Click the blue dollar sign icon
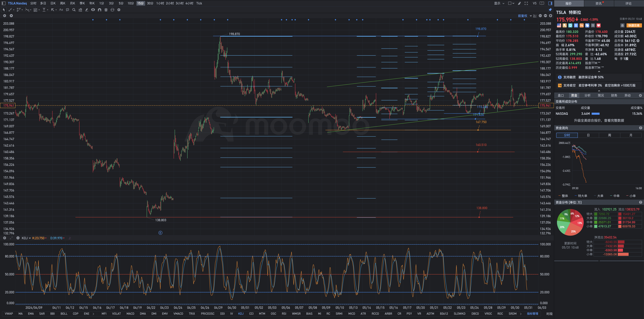 576,26
